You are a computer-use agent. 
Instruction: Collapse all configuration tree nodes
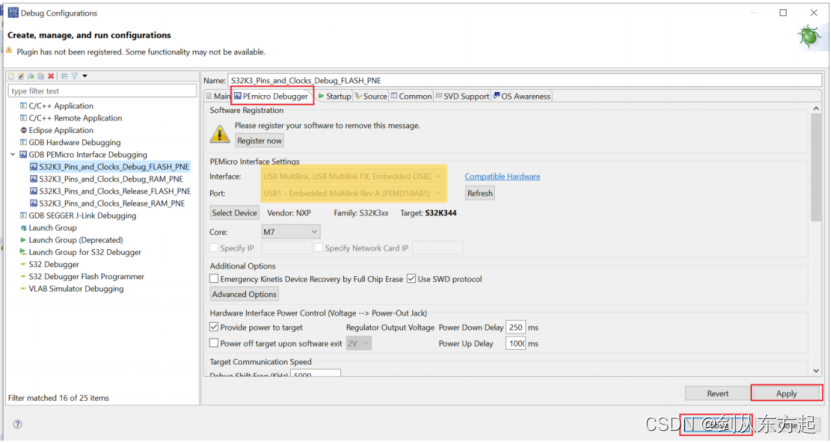[x=65, y=76]
